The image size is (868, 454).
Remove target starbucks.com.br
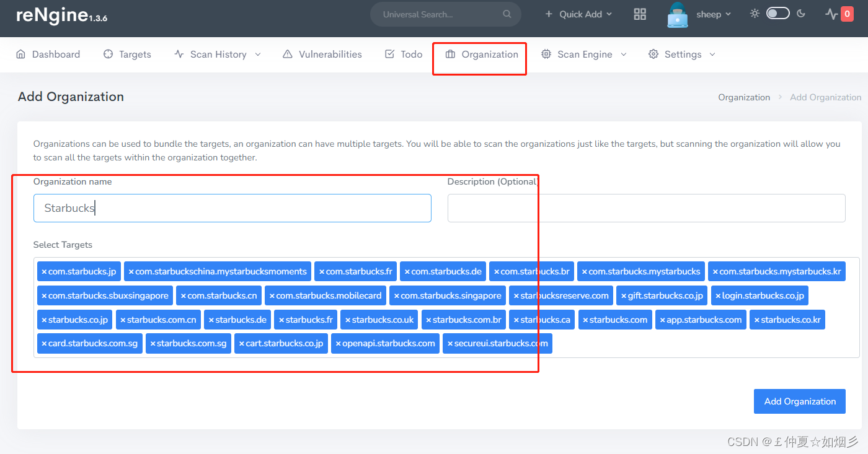(428, 320)
